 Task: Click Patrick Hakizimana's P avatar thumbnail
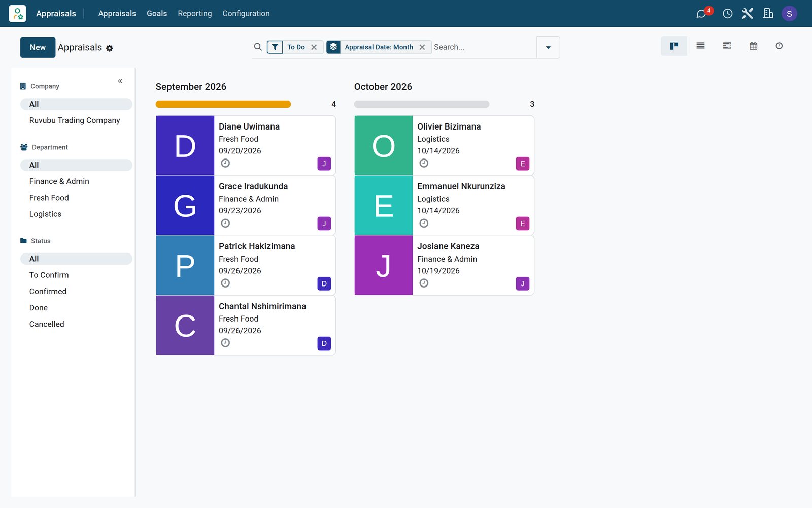click(x=185, y=265)
